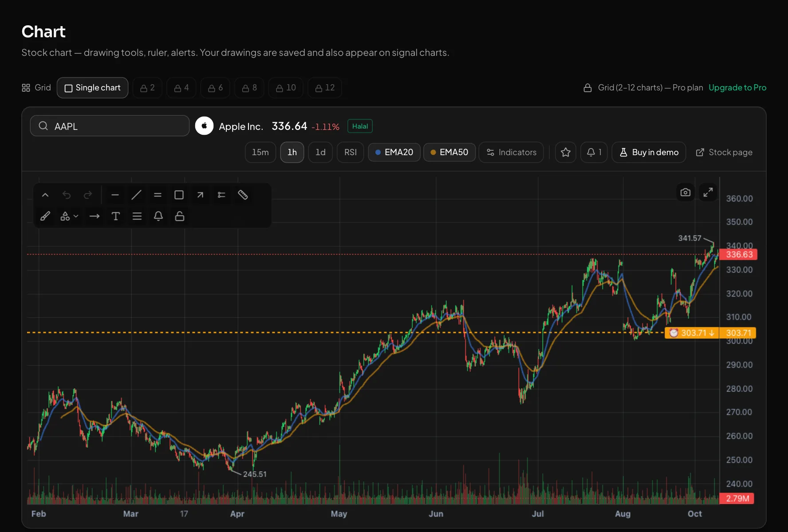
Task: Click the undo arrow in drawing toolbar
Action: click(x=67, y=195)
